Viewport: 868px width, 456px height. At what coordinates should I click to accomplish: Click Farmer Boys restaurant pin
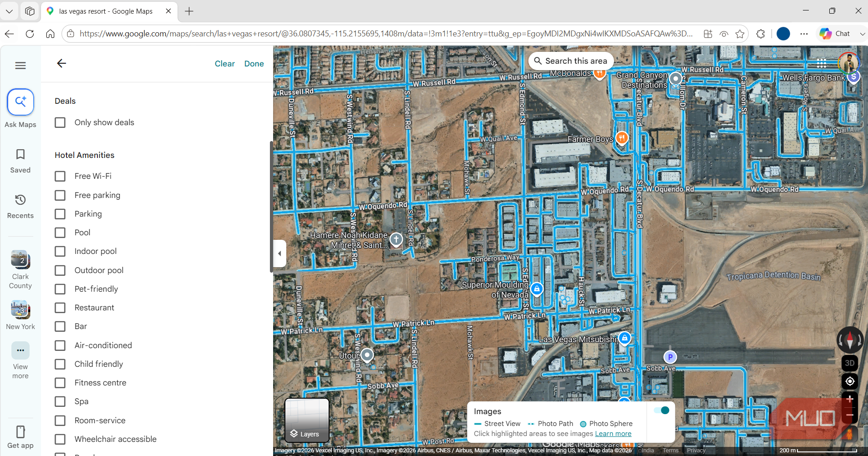pyautogui.click(x=622, y=138)
